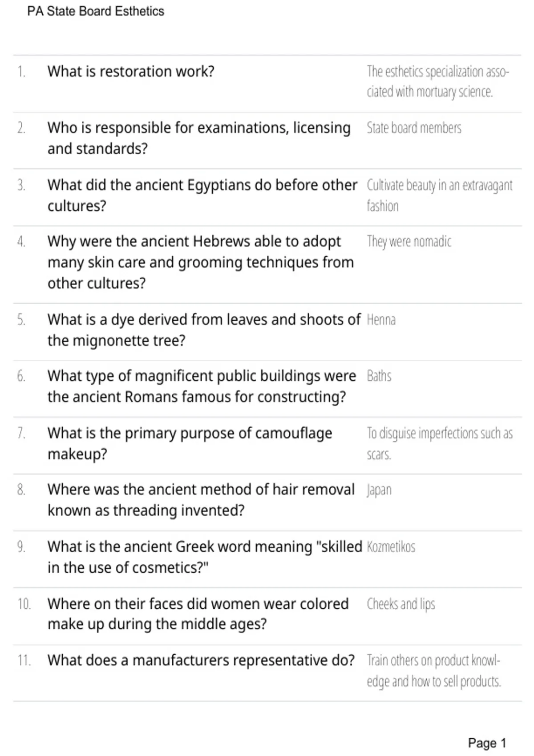Select the question about ancient Egyptians
Screen dimensions: 534x756
point(202,195)
